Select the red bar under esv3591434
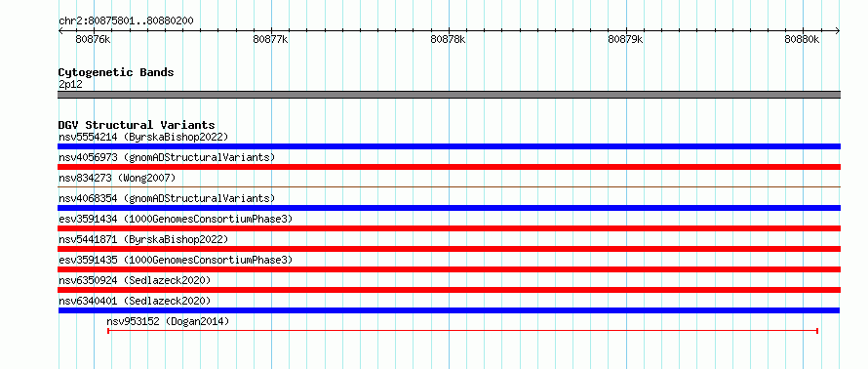The width and height of the screenshot is (868, 369). tap(449, 228)
